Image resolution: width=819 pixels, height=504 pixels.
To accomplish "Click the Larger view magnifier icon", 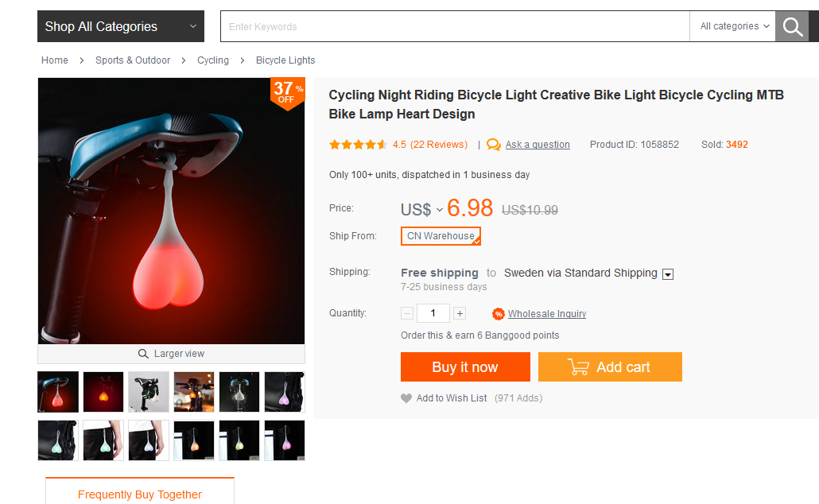I will pyautogui.click(x=143, y=354).
